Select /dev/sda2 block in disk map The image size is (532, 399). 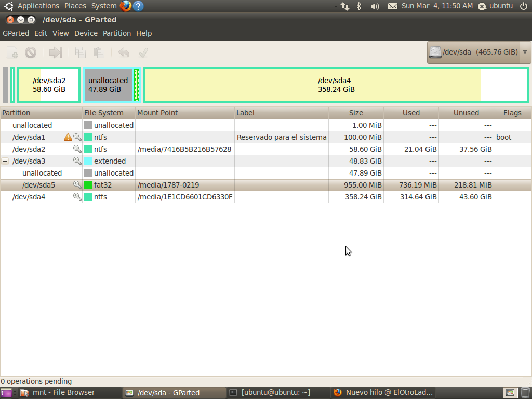coord(49,85)
